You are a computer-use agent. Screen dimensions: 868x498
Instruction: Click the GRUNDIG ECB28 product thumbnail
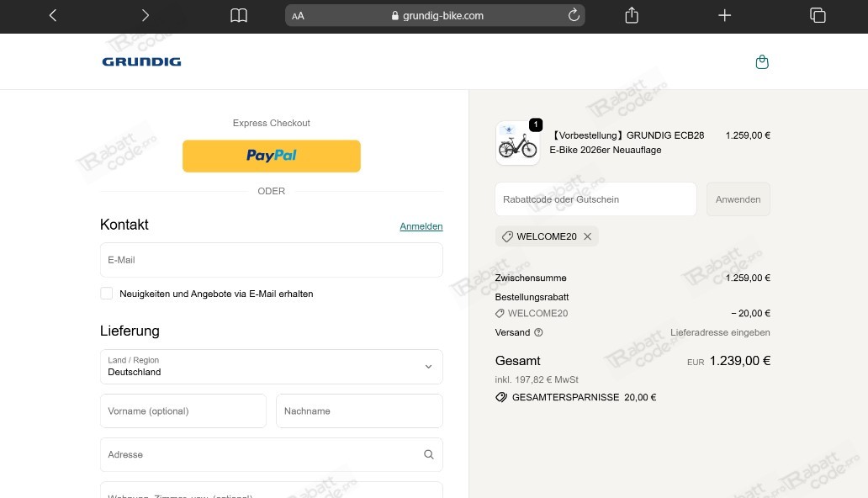(518, 142)
